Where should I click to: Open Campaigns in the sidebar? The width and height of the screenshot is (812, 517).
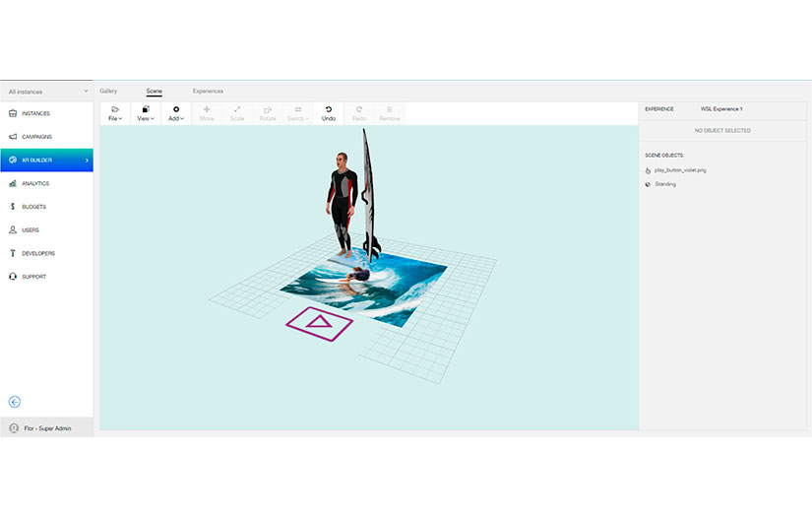pos(47,137)
